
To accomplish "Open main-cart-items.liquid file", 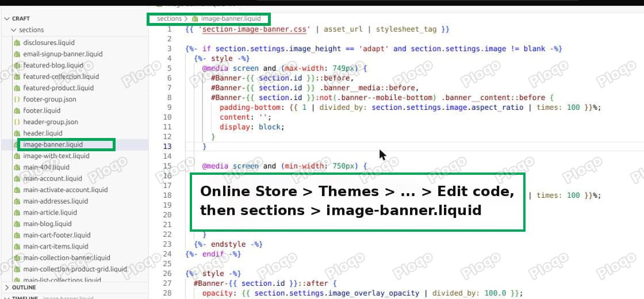I will coord(56,247).
